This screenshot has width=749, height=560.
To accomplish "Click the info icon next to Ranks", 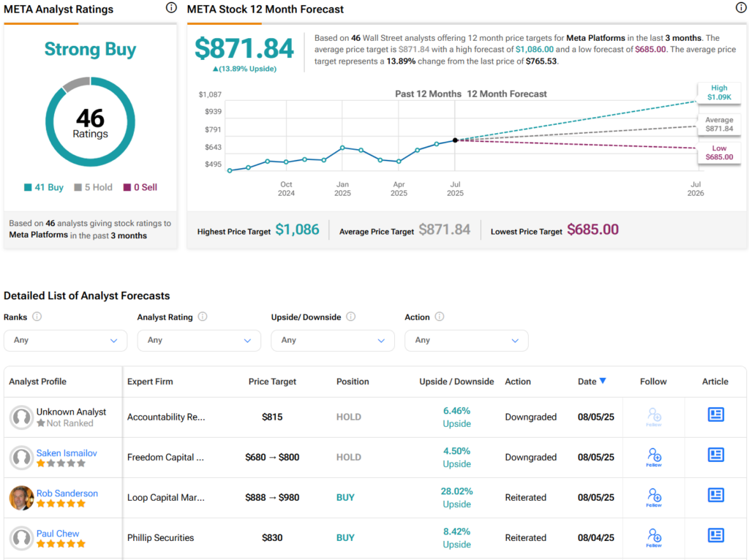I will click(37, 317).
